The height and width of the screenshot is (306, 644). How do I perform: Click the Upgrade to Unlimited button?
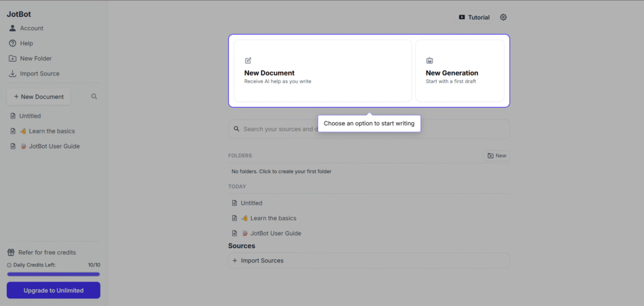(53, 290)
